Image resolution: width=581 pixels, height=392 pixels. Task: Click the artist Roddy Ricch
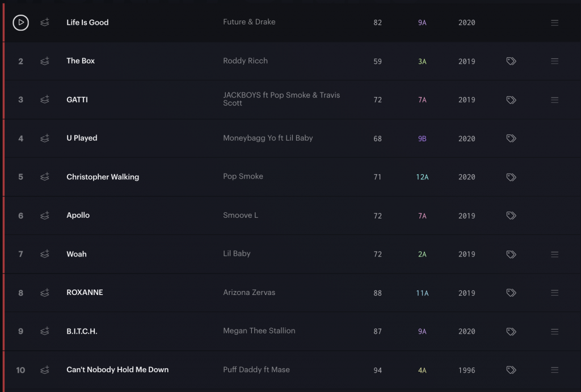pyautogui.click(x=245, y=61)
